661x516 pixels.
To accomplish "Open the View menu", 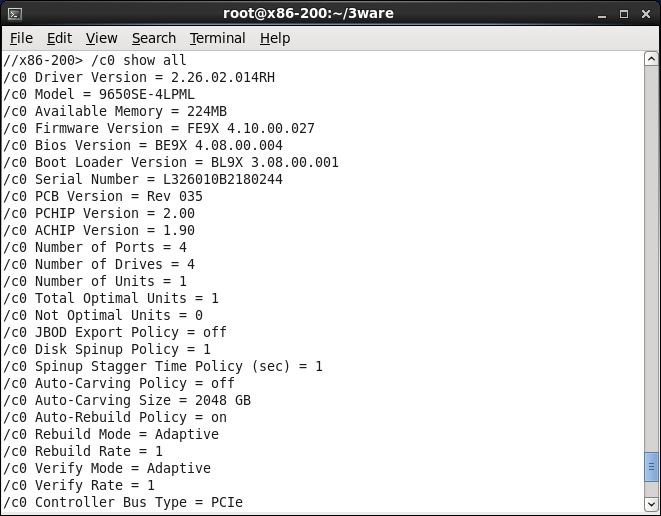I will (x=101, y=38).
